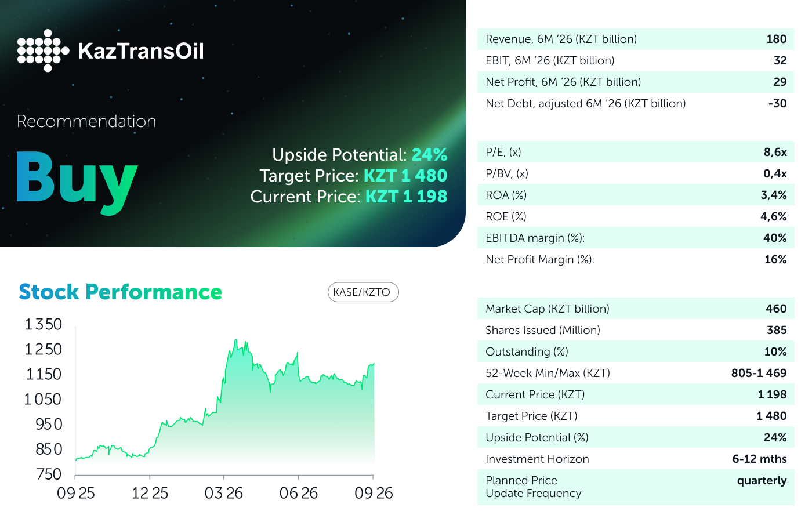Select the Market Cap (KZT billion) row

click(x=636, y=309)
